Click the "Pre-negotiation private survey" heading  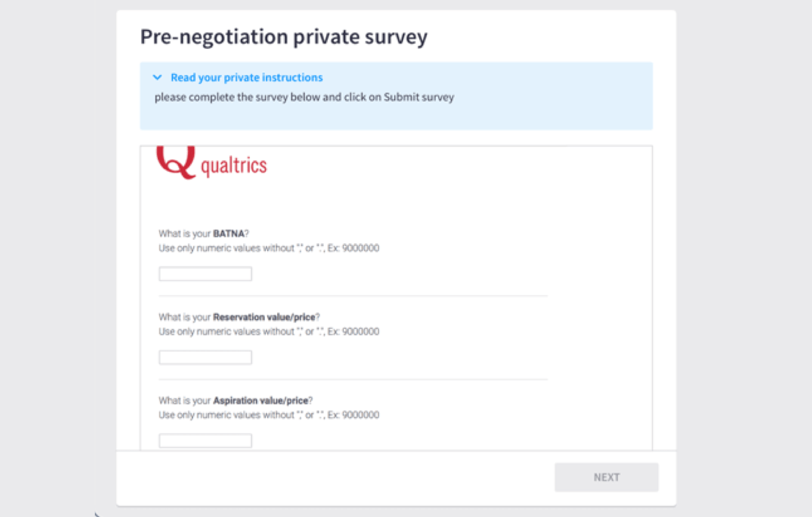(x=284, y=37)
